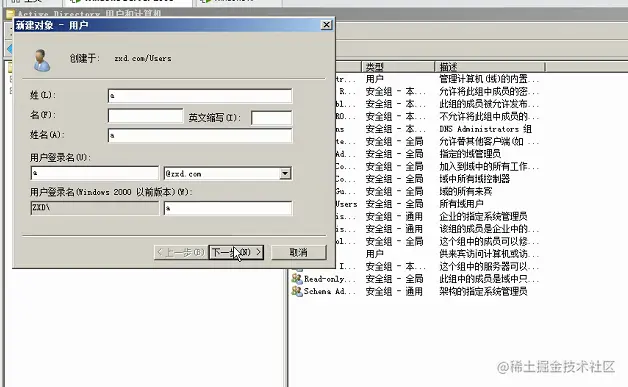This screenshot has width=628, height=387.
Task: Sort list by the 描述 column header
Action: [490, 67]
